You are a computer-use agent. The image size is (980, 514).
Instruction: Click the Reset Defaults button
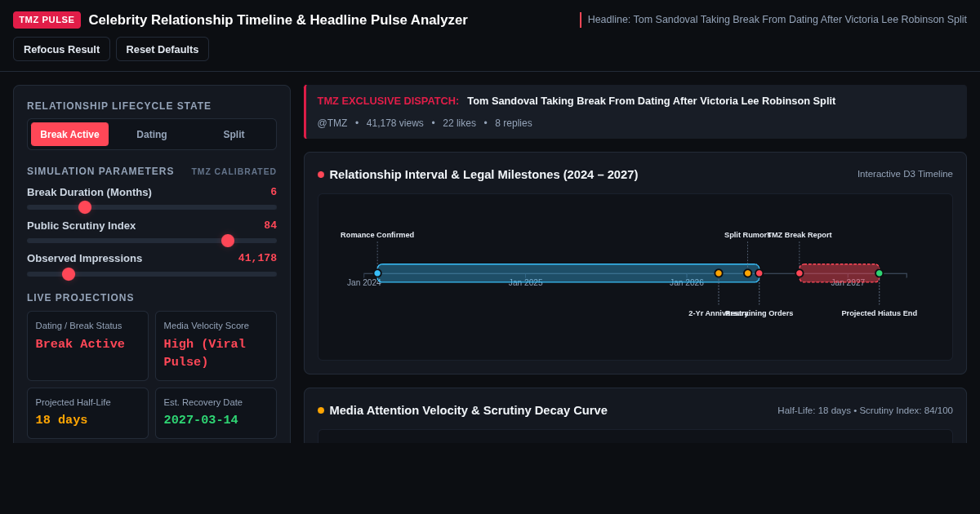tap(163, 49)
